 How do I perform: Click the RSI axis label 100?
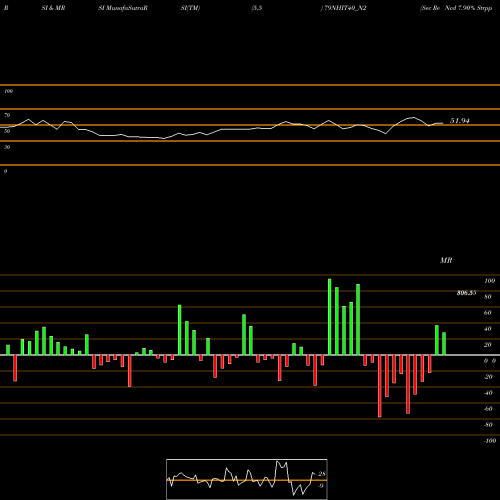pyautogui.click(x=8, y=91)
